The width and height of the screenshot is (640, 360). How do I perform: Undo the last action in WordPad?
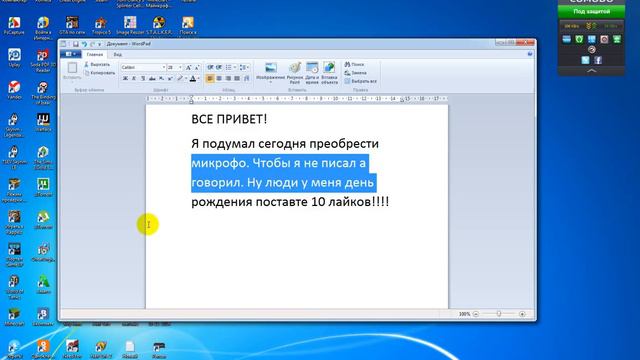[84, 44]
